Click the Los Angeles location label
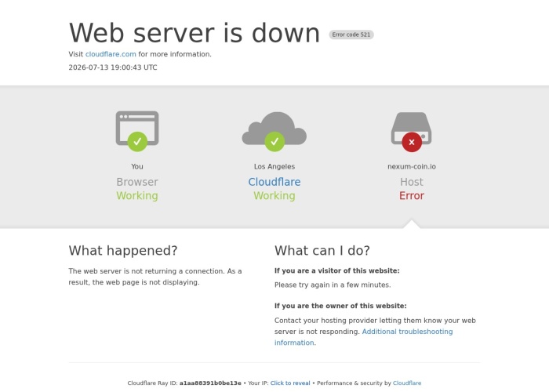The image size is (549, 392). coord(274,166)
